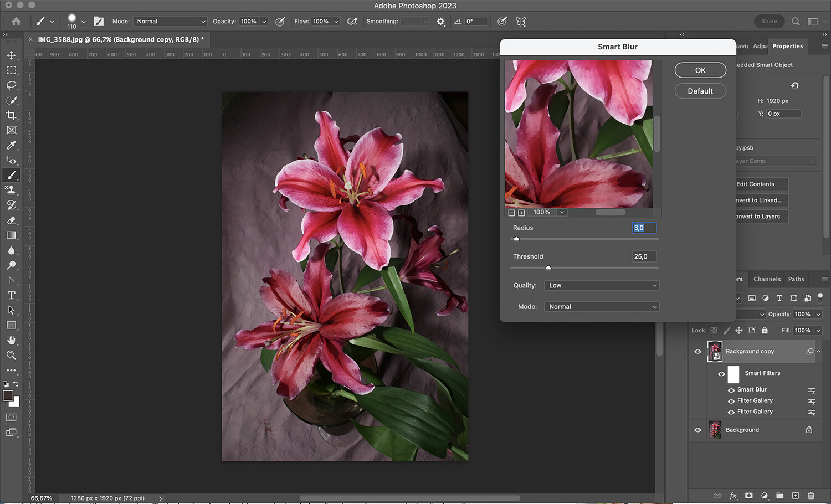Open layer styles via the fx icon

733,496
